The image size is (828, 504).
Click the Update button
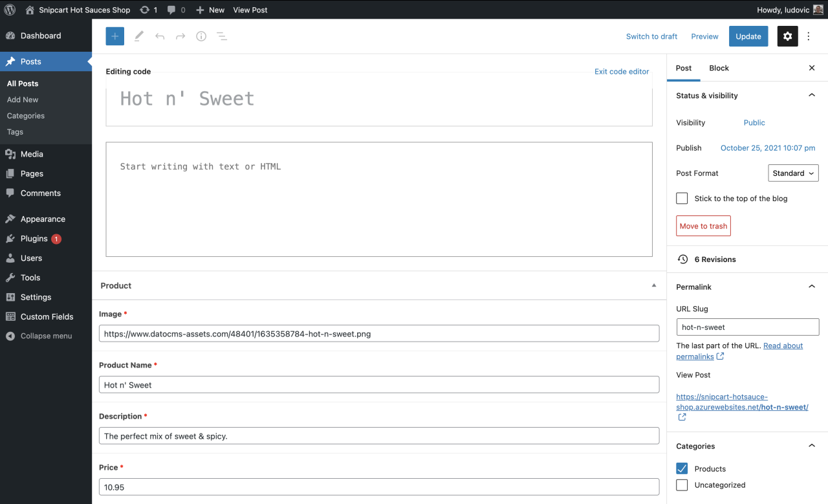[x=748, y=37]
